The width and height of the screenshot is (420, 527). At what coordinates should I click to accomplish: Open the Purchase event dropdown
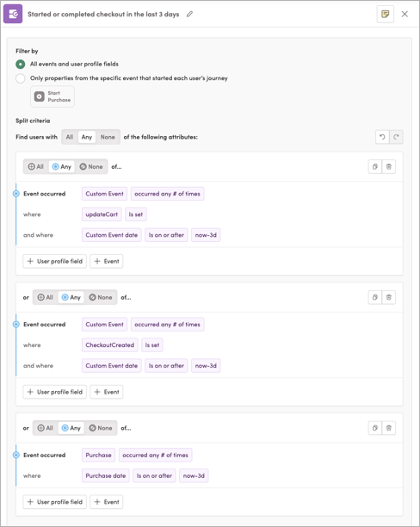tap(98, 456)
